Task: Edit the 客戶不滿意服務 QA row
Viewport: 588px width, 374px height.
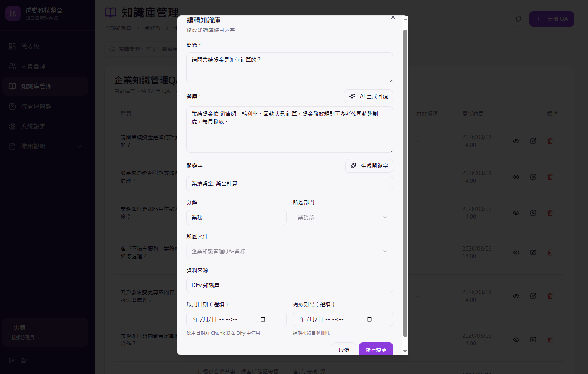Action: 533,253
